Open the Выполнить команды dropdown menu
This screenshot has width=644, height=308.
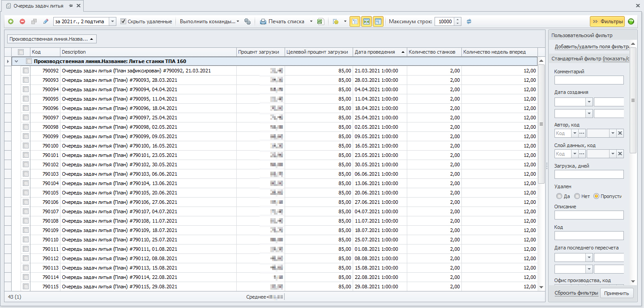click(209, 21)
